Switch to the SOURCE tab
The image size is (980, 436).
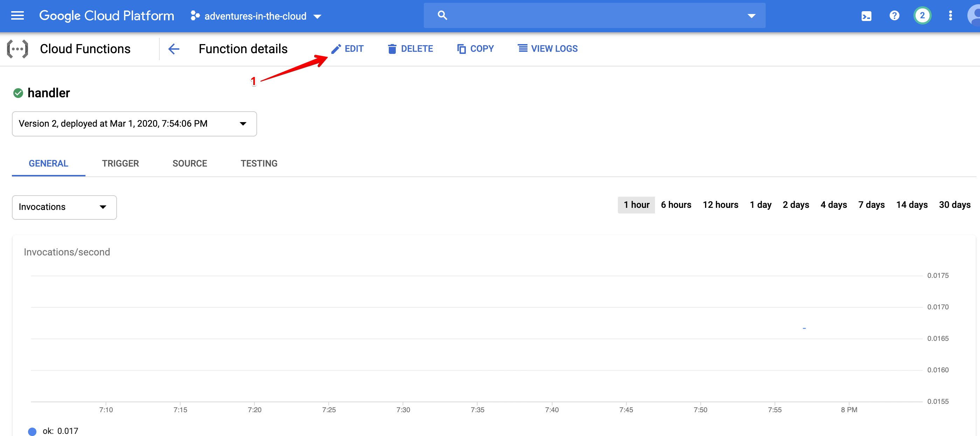point(189,163)
